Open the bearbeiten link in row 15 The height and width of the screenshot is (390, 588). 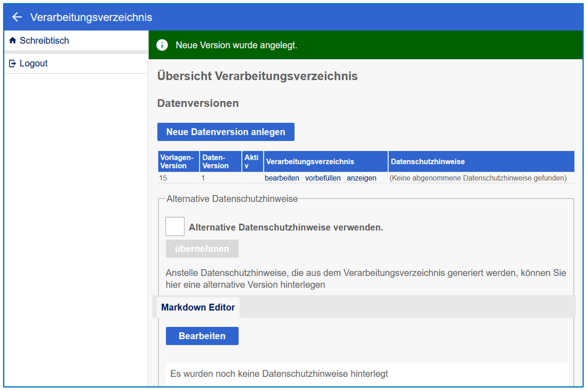coord(281,178)
